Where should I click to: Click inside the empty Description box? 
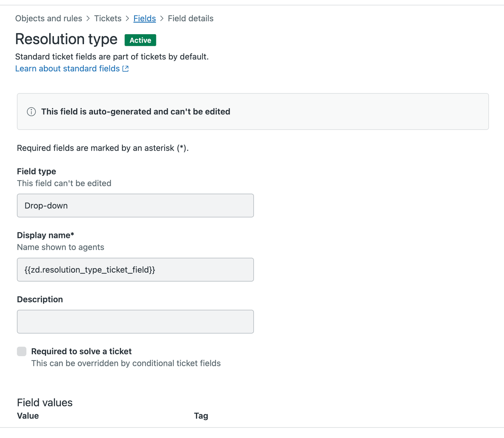135,322
